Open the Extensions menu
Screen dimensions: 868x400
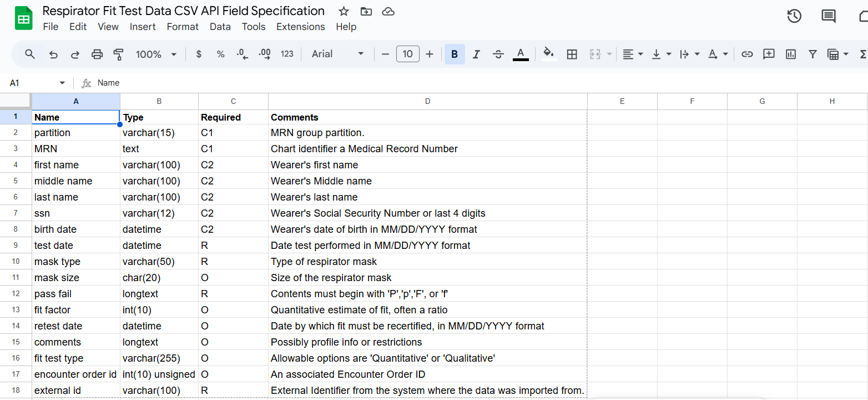pyautogui.click(x=300, y=27)
